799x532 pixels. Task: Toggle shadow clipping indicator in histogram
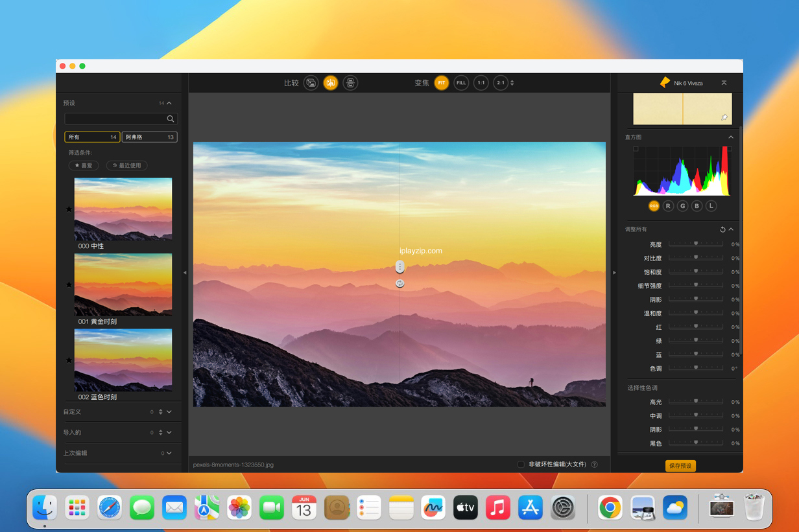636,149
